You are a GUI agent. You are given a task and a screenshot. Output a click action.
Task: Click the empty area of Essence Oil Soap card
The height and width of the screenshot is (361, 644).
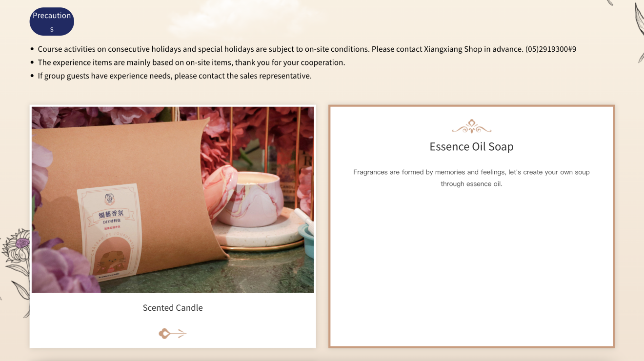(x=471, y=268)
